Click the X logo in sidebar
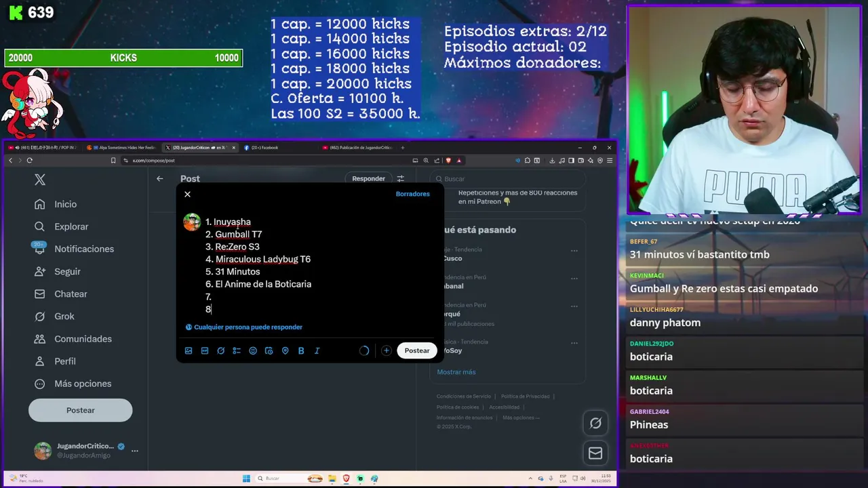 click(x=40, y=180)
